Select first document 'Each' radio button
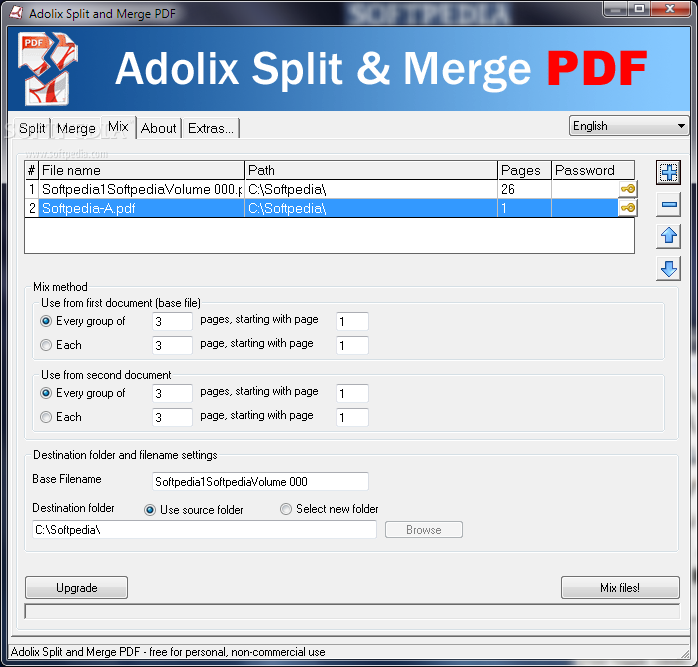Image resolution: width=698 pixels, height=667 pixels. 46,345
